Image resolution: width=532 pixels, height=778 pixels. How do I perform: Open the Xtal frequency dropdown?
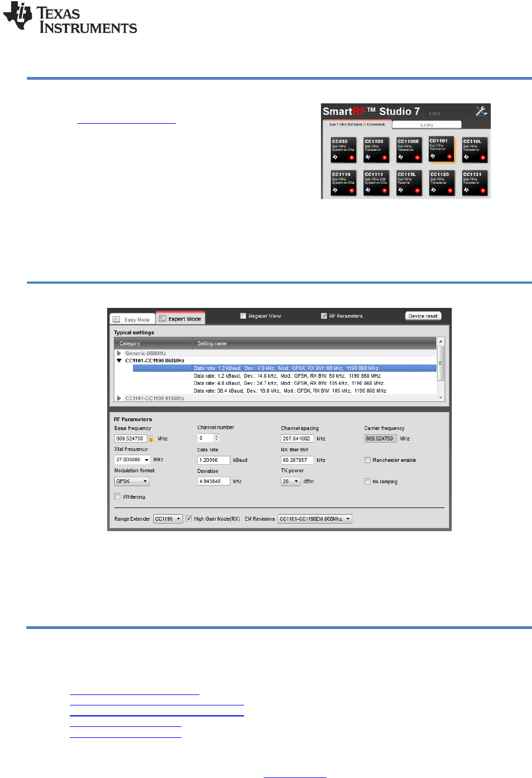click(147, 460)
